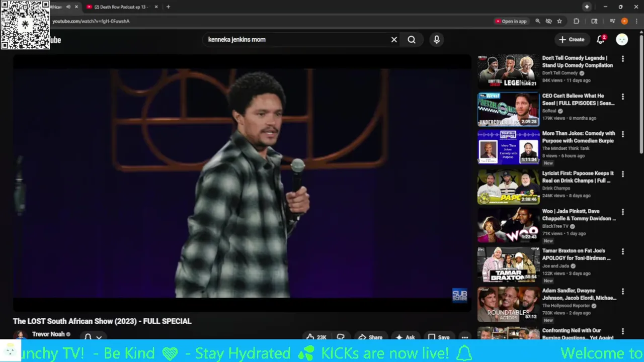Open the Tamar Braxton video thumbnail
The image size is (644, 362).
click(508, 264)
